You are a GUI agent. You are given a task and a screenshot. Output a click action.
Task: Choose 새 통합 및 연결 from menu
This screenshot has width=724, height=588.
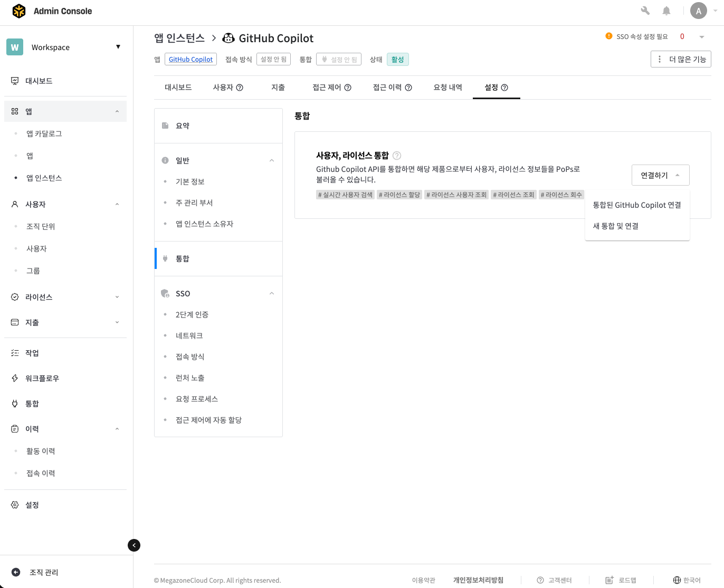pos(616,226)
